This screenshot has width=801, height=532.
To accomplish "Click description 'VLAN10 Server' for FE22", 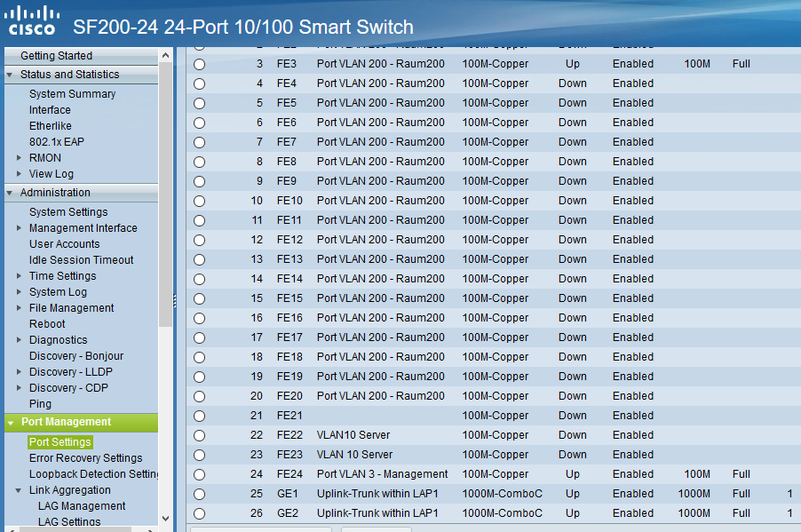I will tap(353, 435).
